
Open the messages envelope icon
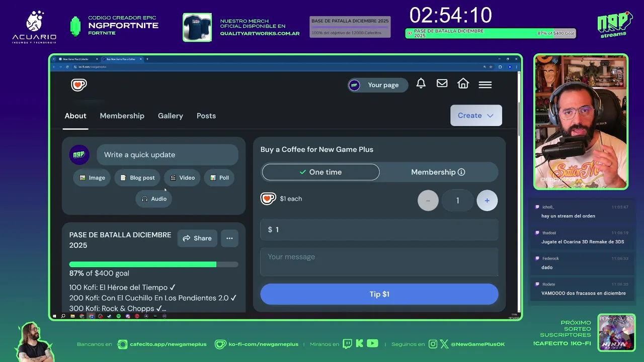click(442, 83)
